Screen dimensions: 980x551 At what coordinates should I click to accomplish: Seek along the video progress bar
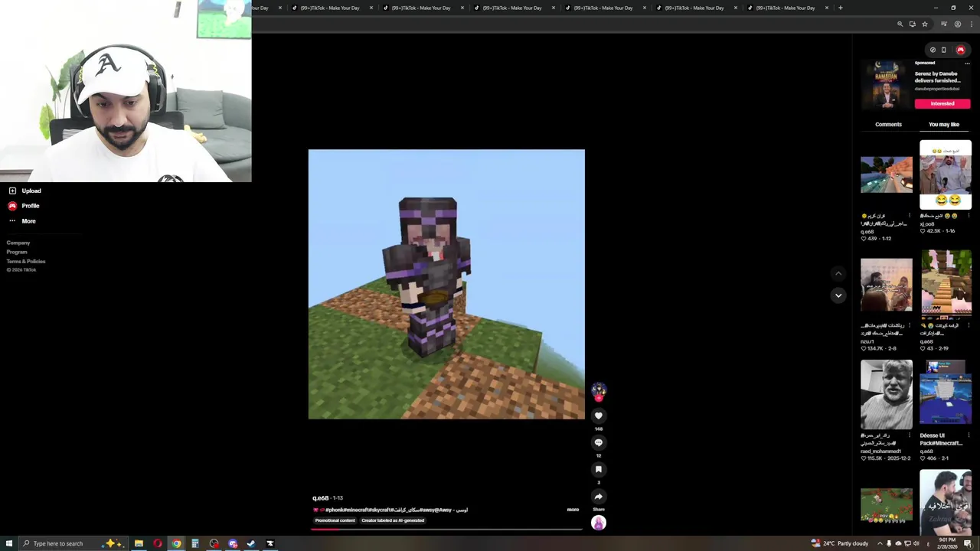coord(446,528)
